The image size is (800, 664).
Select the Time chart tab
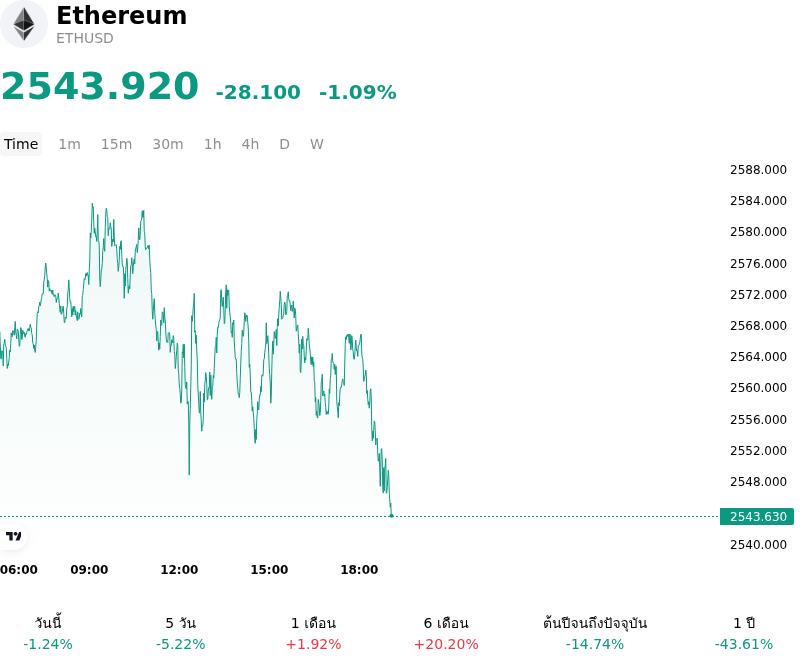[21, 144]
